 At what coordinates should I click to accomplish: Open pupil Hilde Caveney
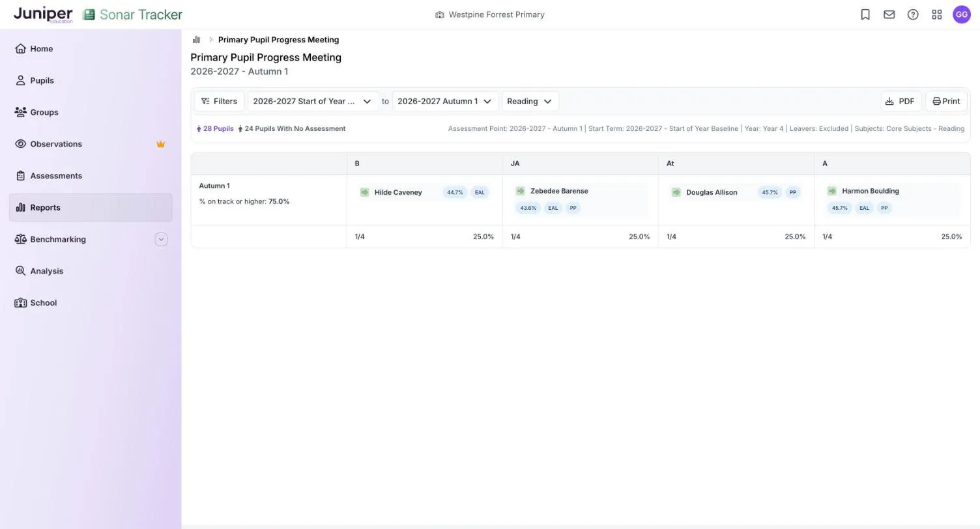pyautogui.click(x=398, y=192)
